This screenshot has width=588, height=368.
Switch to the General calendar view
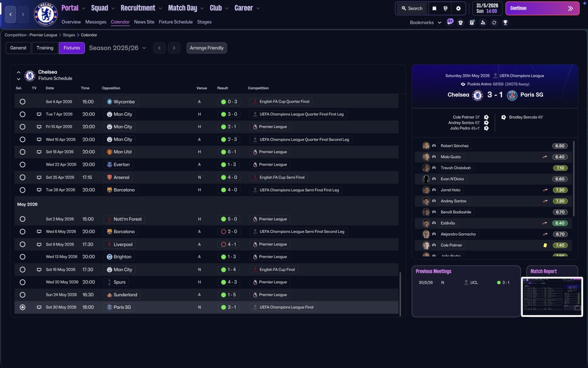18,48
